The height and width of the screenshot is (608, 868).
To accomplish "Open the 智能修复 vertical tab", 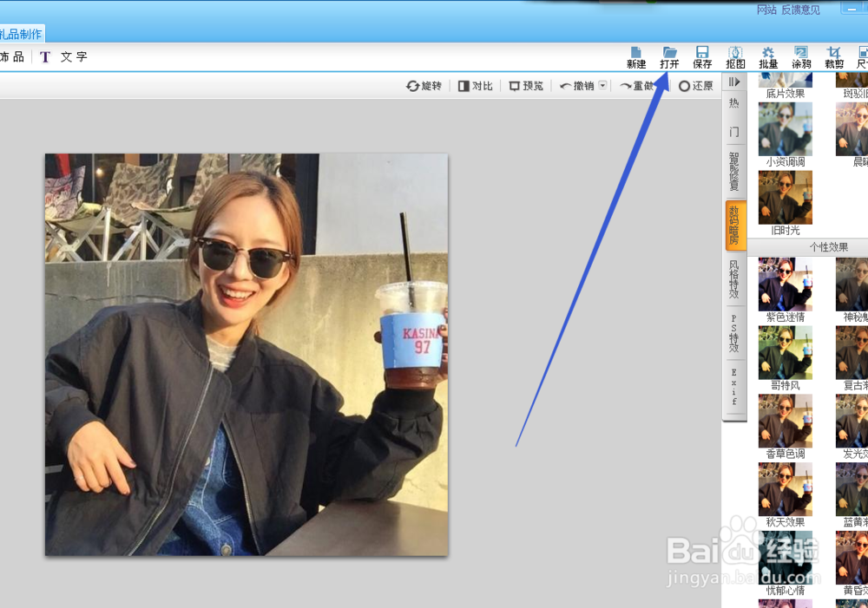I will [x=734, y=171].
